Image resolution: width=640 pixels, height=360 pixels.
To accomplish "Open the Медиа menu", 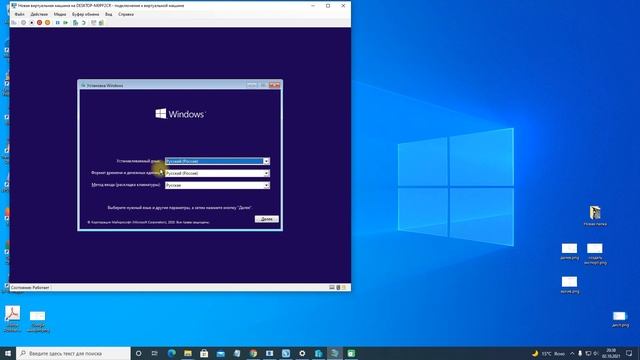I will 60,14.
